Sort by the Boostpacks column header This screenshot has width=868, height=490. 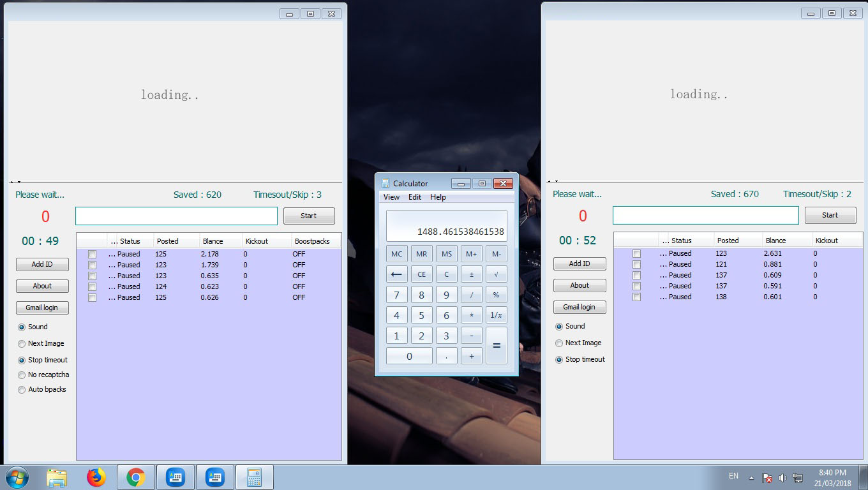[x=316, y=241]
